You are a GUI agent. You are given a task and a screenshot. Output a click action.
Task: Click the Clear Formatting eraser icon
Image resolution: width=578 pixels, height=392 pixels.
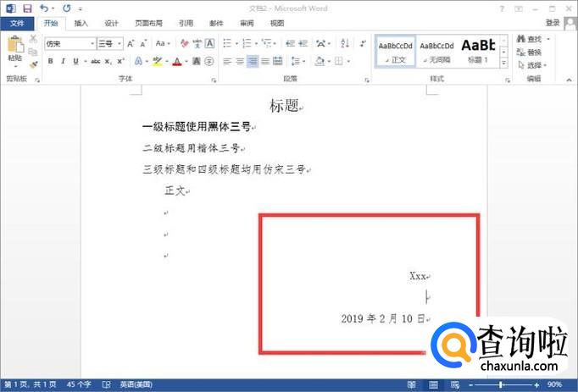[x=184, y=43]
